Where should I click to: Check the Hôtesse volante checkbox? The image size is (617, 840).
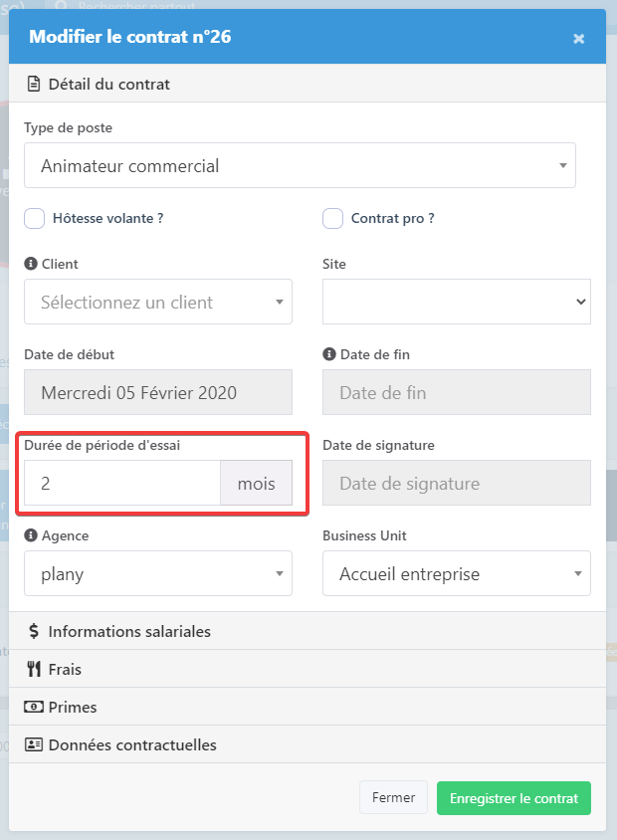[34, 218]
